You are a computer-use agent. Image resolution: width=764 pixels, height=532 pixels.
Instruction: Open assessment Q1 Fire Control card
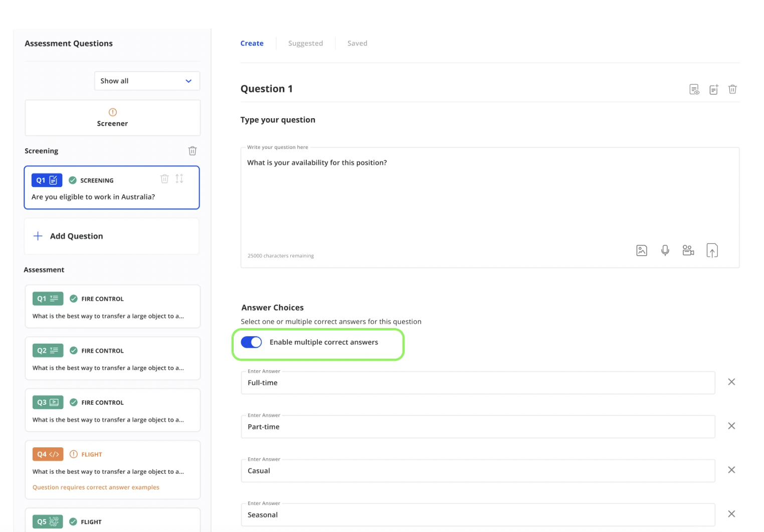(x=113, y=307)
